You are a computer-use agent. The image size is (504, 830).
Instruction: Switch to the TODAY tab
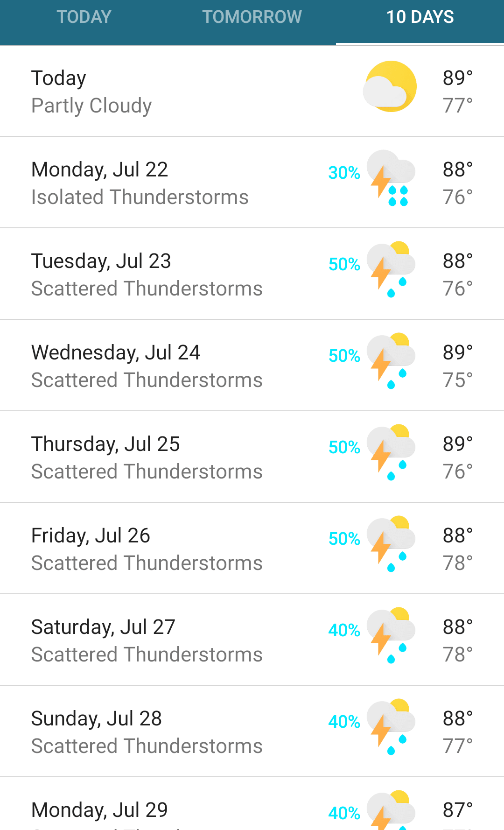(84, 17)
